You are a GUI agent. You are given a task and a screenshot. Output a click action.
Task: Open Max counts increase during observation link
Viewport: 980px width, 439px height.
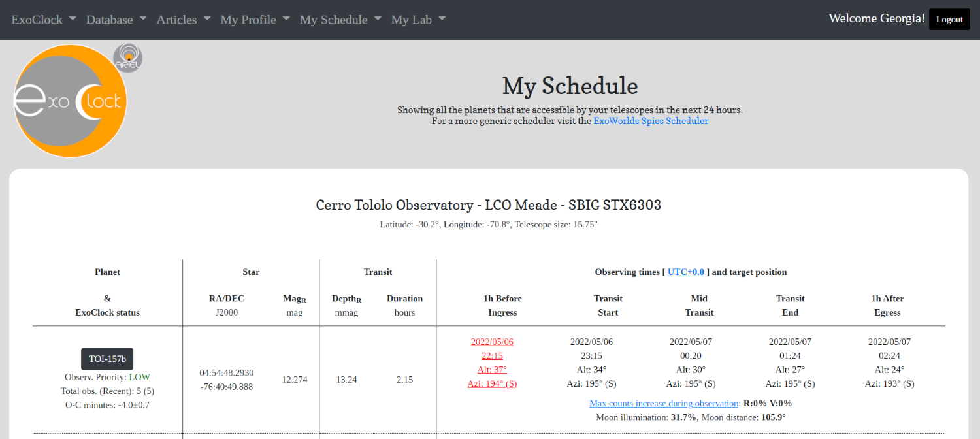pos(664,403)
